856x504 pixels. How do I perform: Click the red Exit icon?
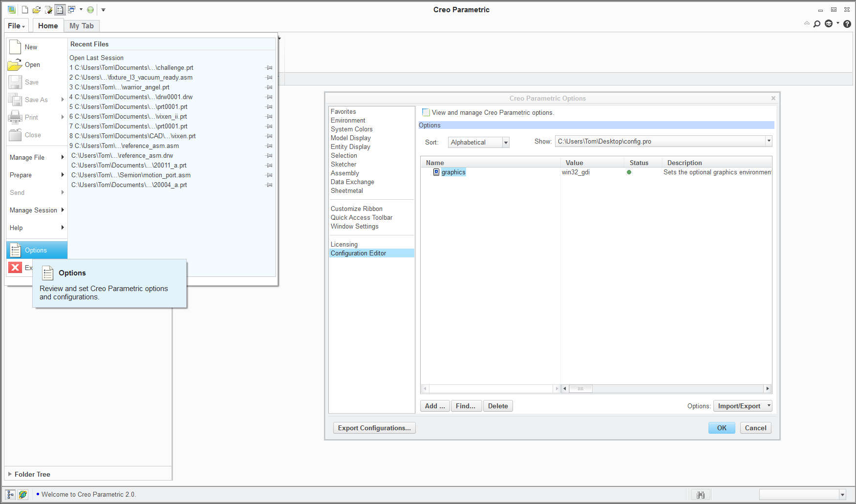(15, 267)
